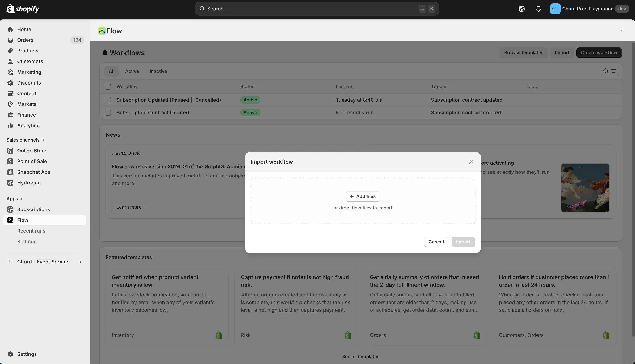The image size is (635, 364).
Task: Open Recent runs under Flow
Action: pyautogui.click(x=31, y=231)
